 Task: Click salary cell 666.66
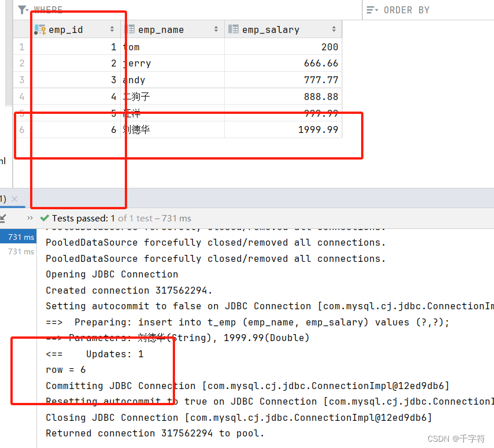[283, 64]
